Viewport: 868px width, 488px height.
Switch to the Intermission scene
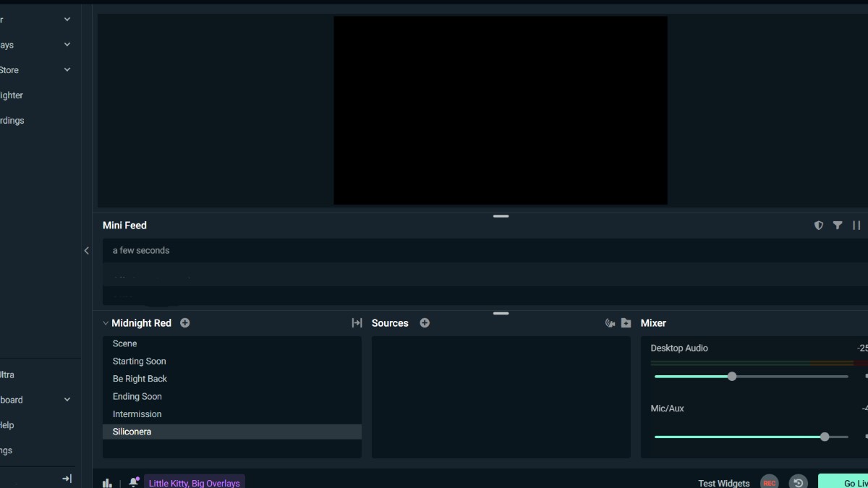[137, 414]
